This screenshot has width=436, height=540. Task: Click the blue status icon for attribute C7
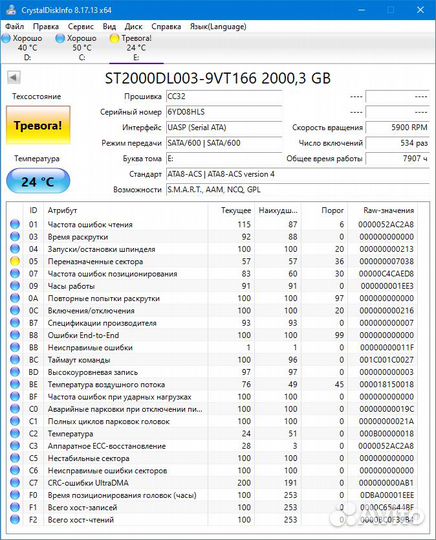[x=15, y=482]
